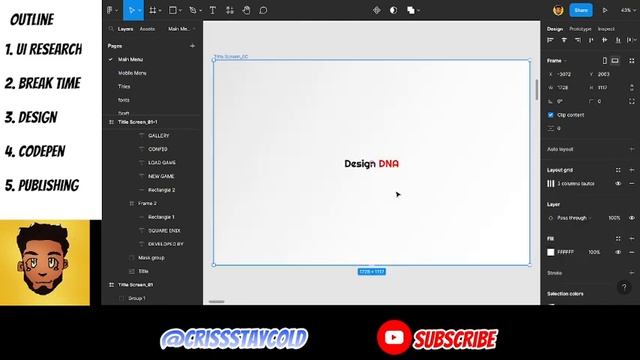The image size is (640, 360).
Task: Align top icon in Design panel
Action: (591, 40)
